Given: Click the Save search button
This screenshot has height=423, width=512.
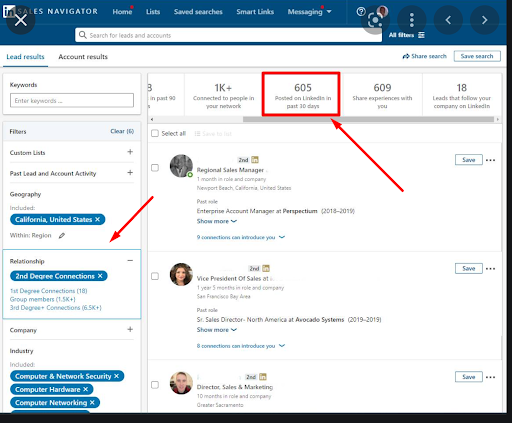Looking at the screenshot, I should pyautogui.click(x=477, y=56).
